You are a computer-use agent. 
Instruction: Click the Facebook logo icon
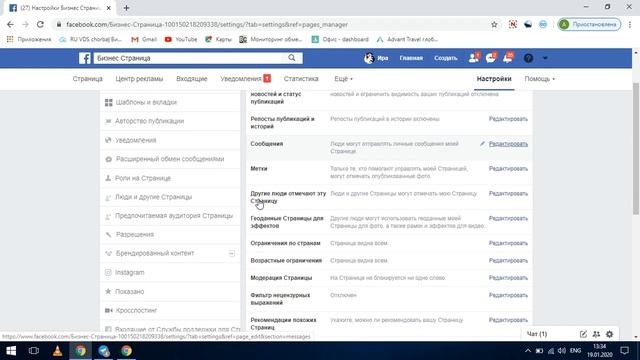point(84,58)
